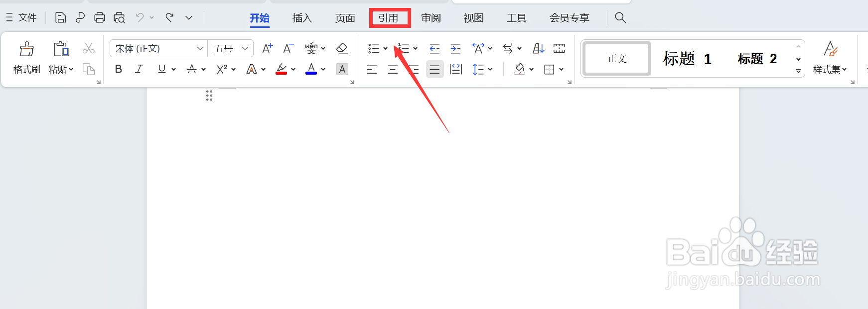Click the Export to PDF icon
Screen dimensions: 868x309
click(80, 18)
